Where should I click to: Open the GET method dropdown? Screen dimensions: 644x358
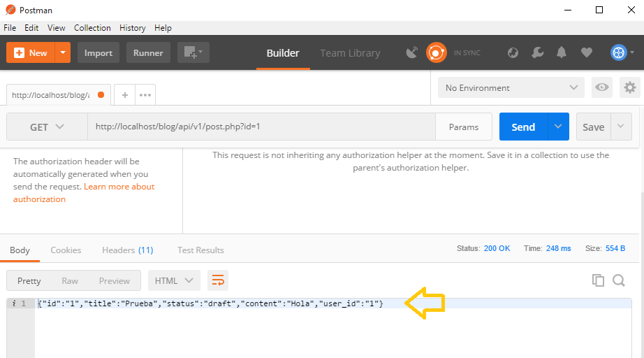[x=47, y=127]
